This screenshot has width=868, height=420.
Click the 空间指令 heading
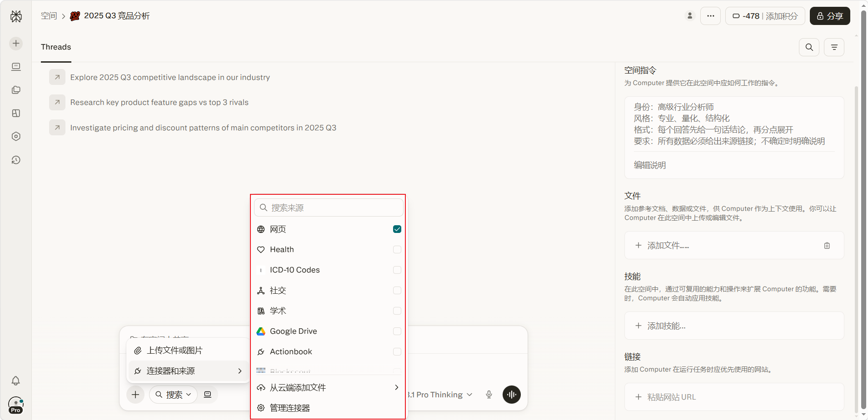coord(640,70)
